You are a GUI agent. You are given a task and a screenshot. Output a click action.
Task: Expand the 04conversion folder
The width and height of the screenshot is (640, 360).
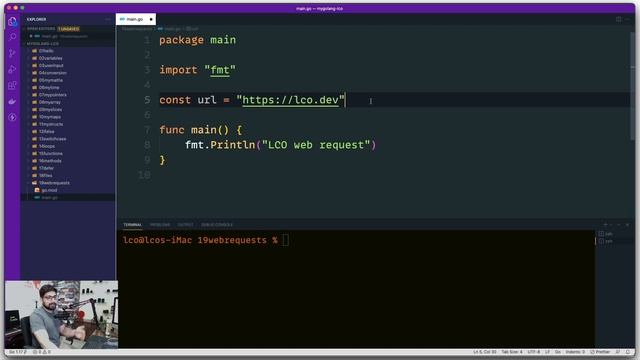[x=52, y=73]
